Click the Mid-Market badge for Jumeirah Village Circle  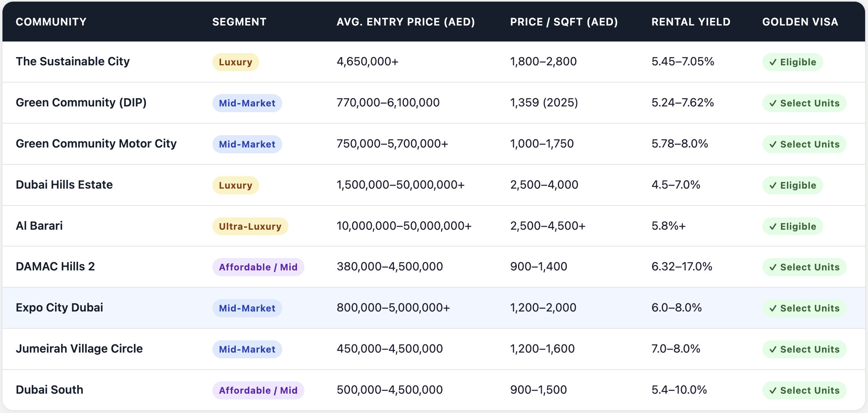[247, 349]
